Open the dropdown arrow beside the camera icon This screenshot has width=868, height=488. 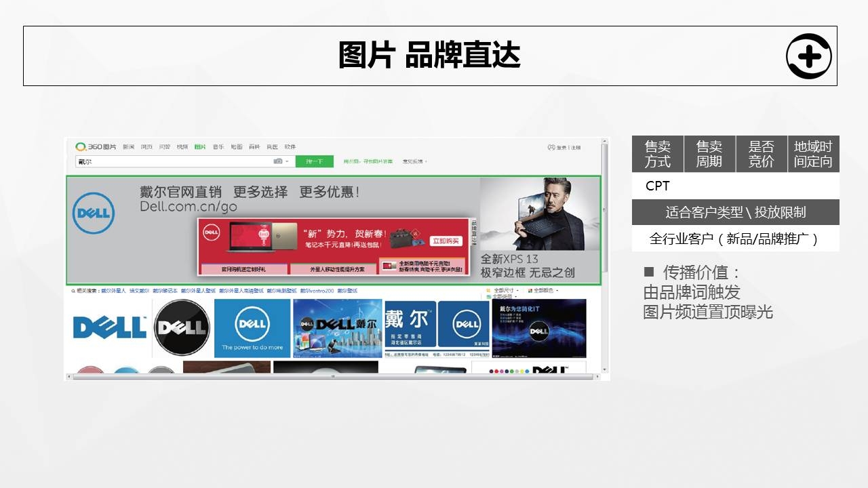tap(287, 161)
